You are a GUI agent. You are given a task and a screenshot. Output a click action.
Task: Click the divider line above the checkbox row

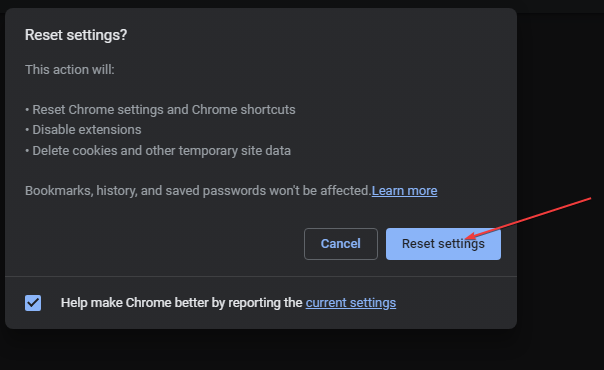pos(261,276)
